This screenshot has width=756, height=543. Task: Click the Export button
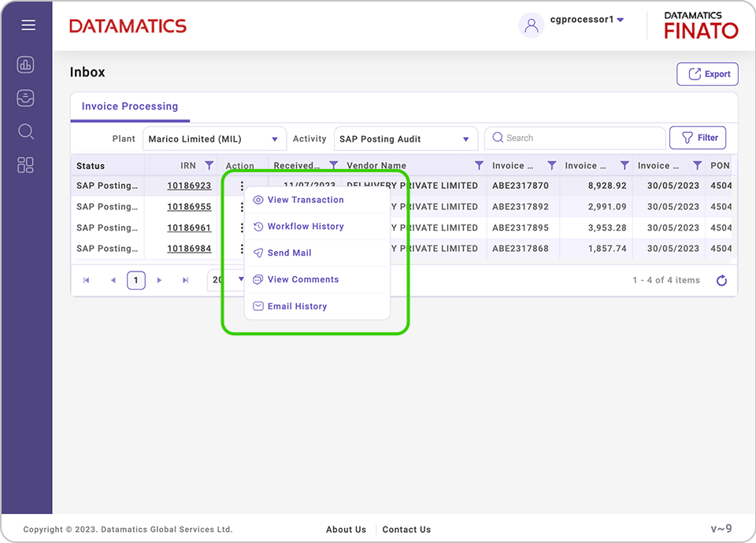tap(706, 73)
